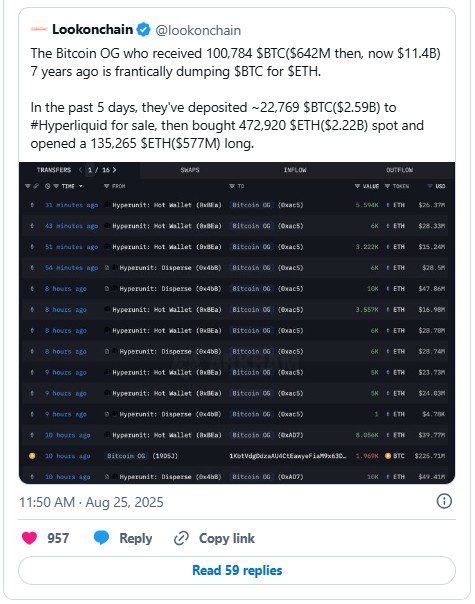
Task: Click the orange BTC coin icon in the transfer row
Action: click(x=388, y=456)
